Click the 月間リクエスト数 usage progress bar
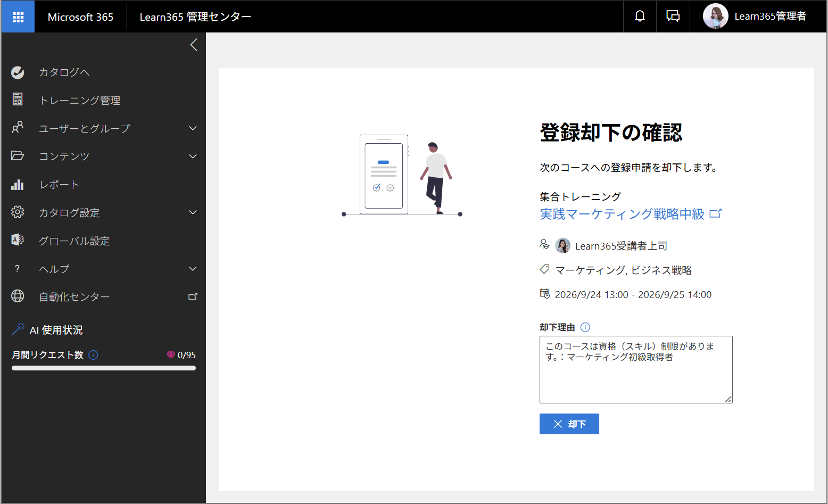Screen dimensions: 828x504 (104, 368)
